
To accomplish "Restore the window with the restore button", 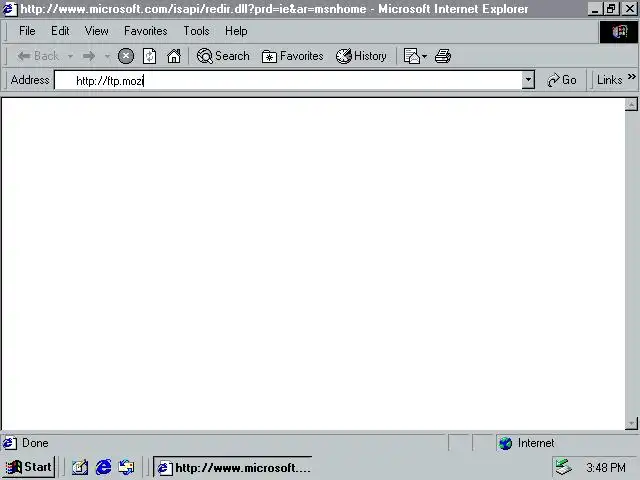I will (x=611, y=9).
